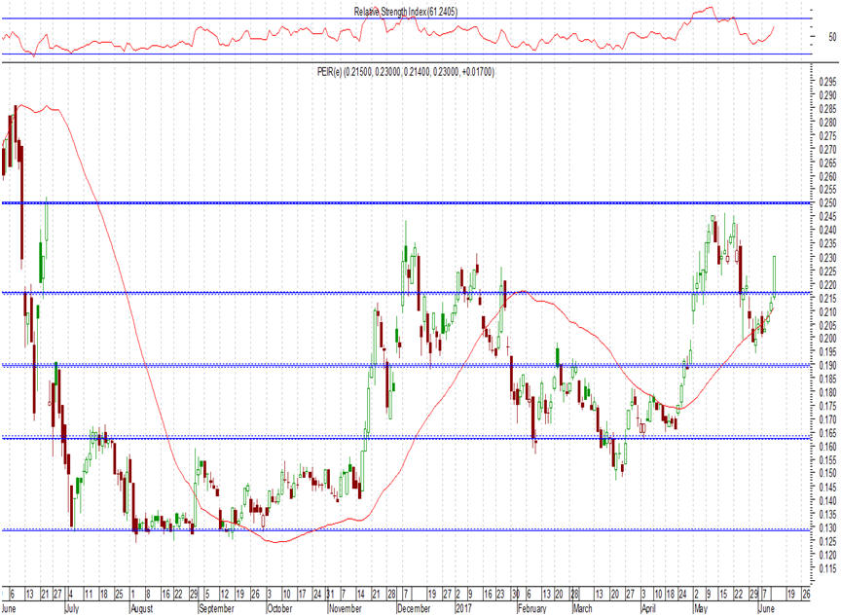
Task: Click the 0.240 price axis label
Action: [x=827, y=231]
